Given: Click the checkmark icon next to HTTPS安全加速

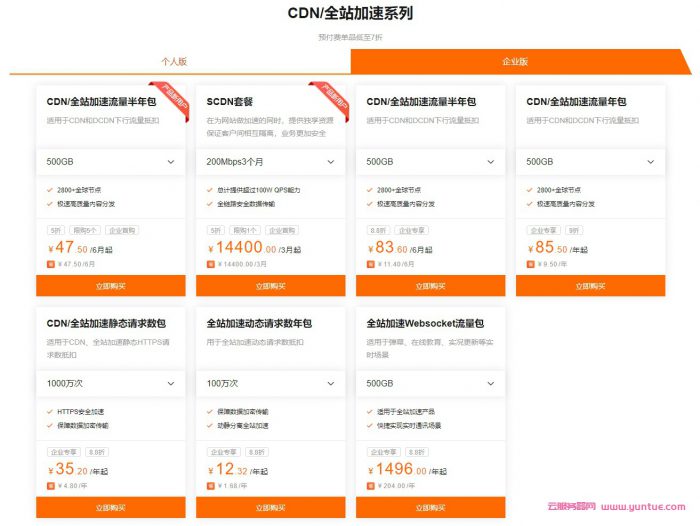Looking at the screenshot, I should [50, 411].
